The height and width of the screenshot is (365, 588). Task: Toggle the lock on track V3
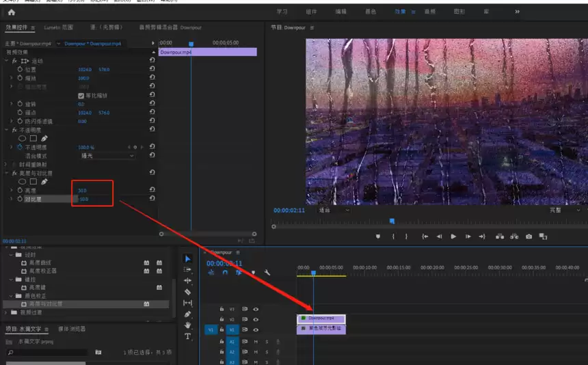point(222,309)
